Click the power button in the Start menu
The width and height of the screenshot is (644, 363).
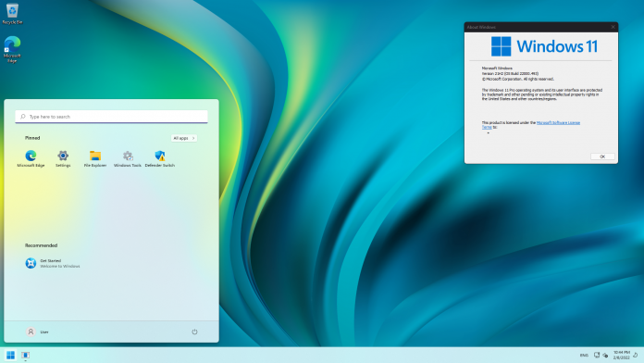tap(194, 332)
